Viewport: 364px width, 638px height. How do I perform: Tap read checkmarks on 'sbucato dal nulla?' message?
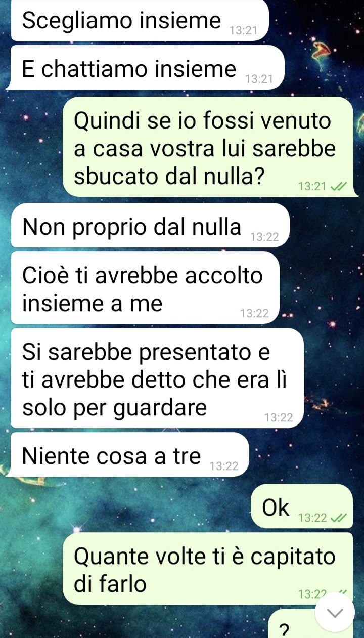pos(338,187)
